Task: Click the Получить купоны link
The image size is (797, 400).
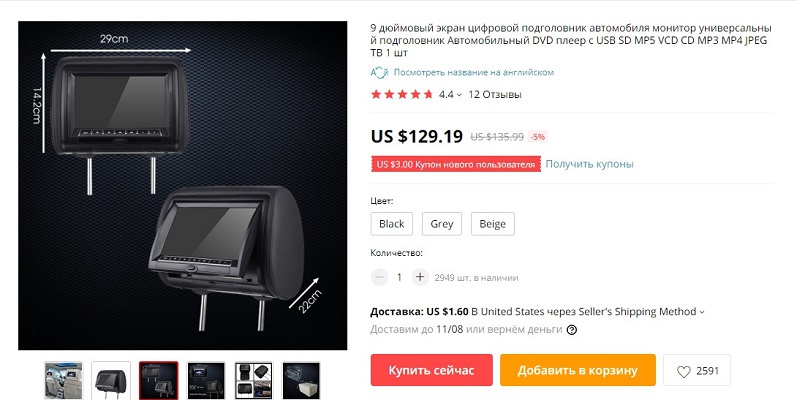Action: (590, 164)
